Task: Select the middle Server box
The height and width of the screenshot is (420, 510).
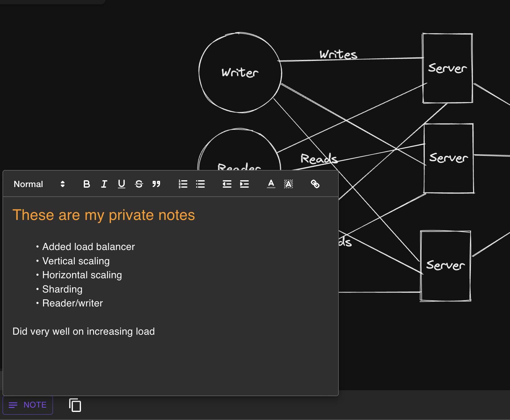Action: pos(449,158)
